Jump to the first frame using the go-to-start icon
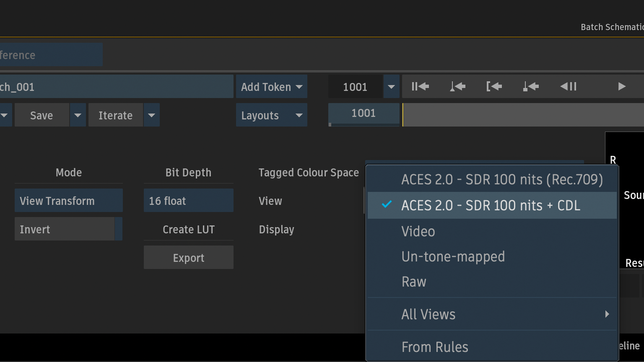 point(420,87)
